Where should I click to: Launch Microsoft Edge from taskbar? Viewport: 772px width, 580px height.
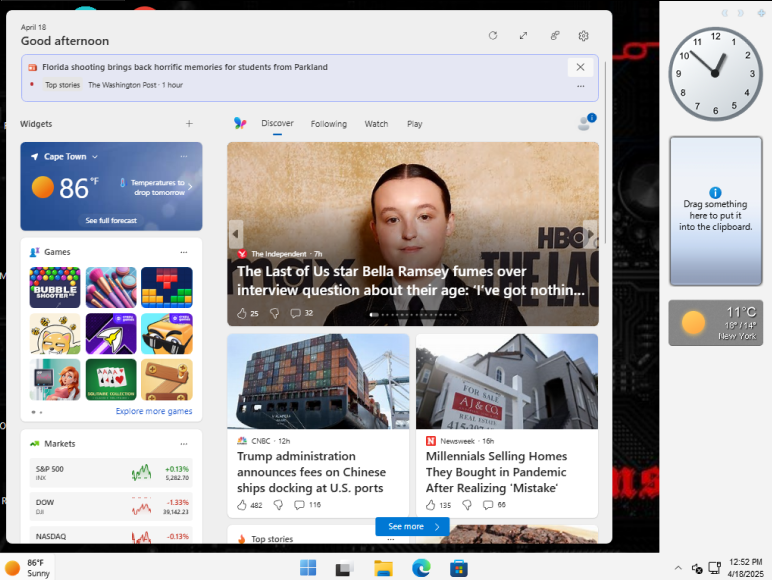(421, 568)
